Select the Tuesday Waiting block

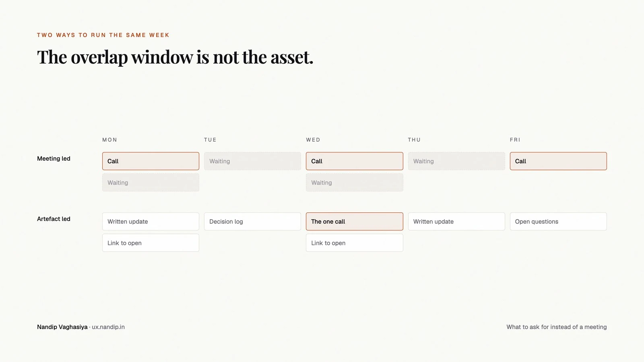pyautogui.click(x=252, y=161)
